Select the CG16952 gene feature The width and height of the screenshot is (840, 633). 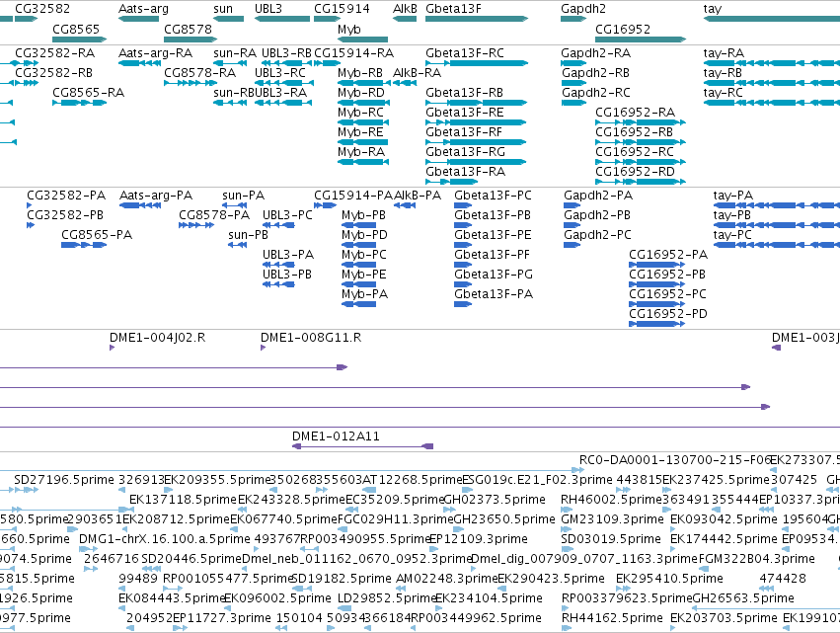click(x=641, y=40)
